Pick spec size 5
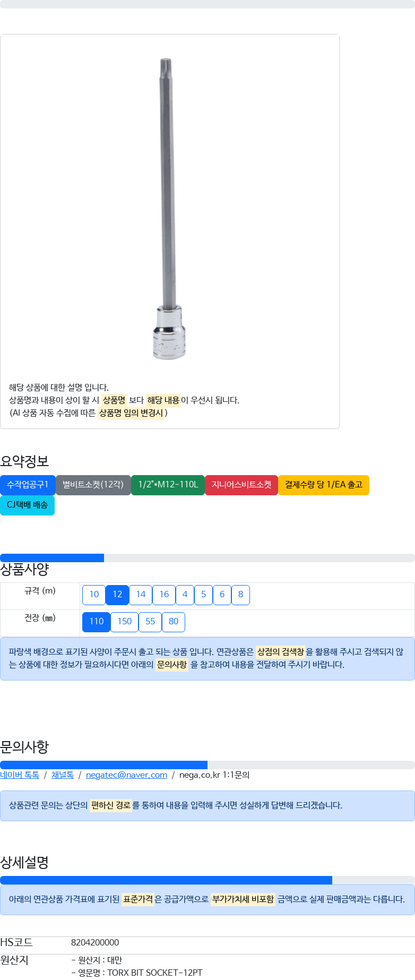The height and width of the screenshot is (980, 415). tap(203, 595)
